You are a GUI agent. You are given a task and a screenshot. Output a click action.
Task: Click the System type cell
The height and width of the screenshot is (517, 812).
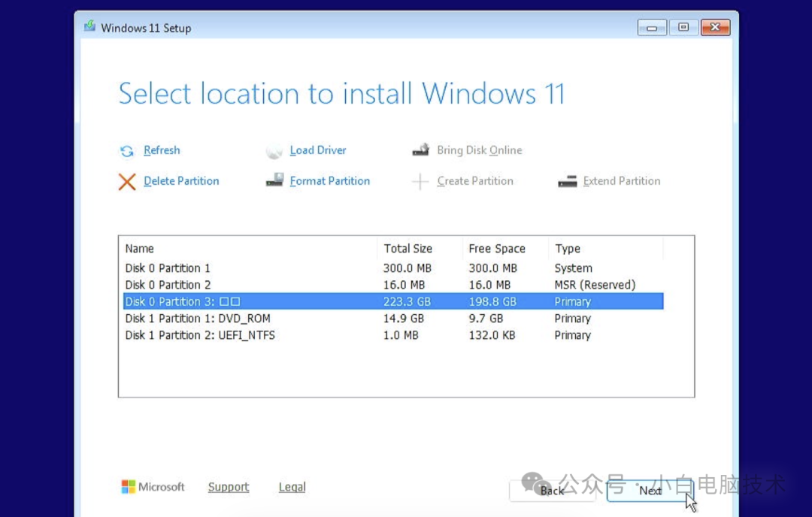[x=573, y=268]
